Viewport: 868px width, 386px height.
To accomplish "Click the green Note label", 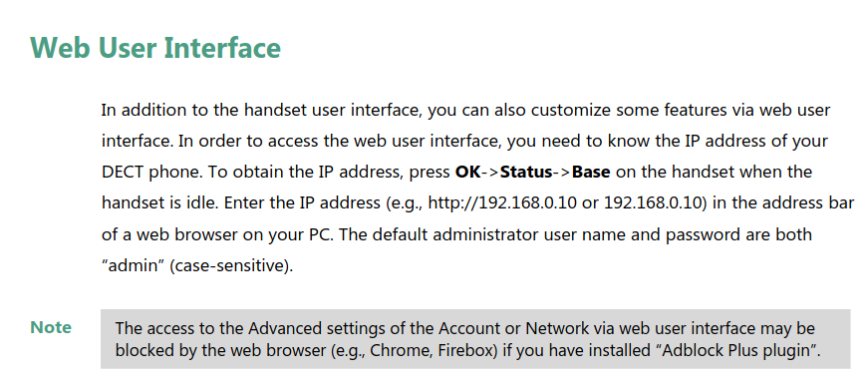I will pos(51,327).
